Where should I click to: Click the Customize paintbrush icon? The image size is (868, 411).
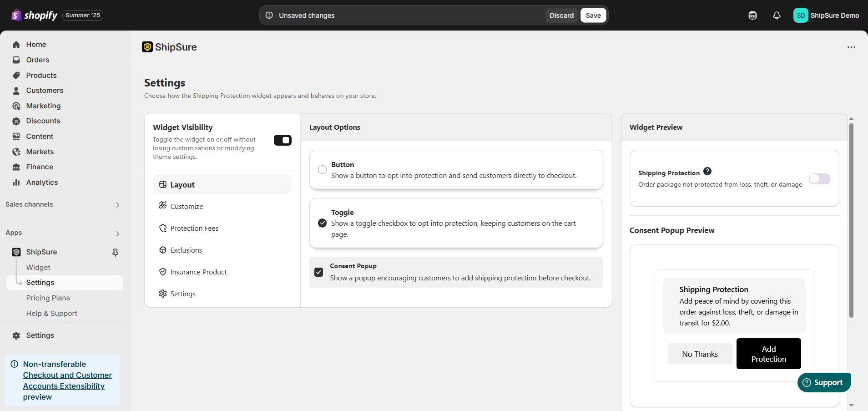(163, 205)
